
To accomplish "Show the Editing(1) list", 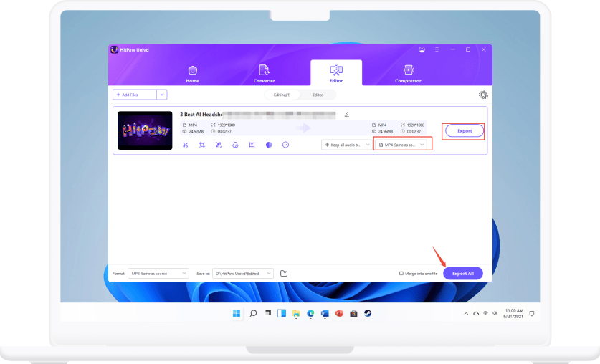I will point(282,95).
